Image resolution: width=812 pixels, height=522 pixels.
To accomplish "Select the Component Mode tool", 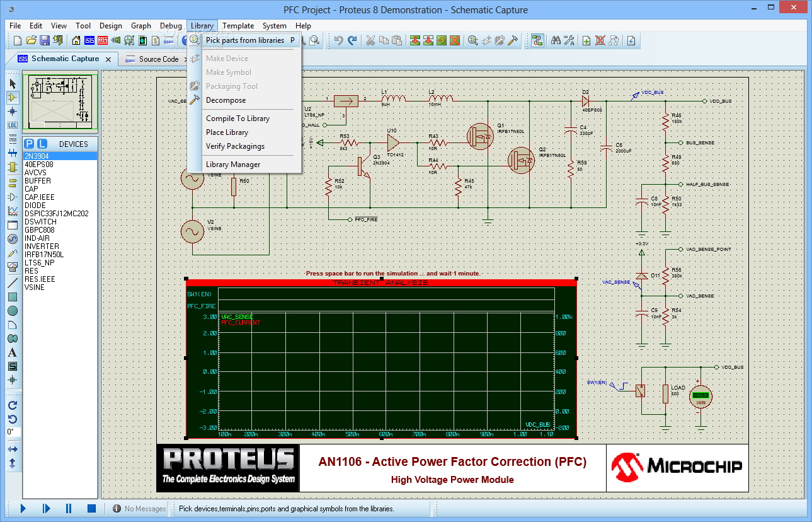I will 13,97.
